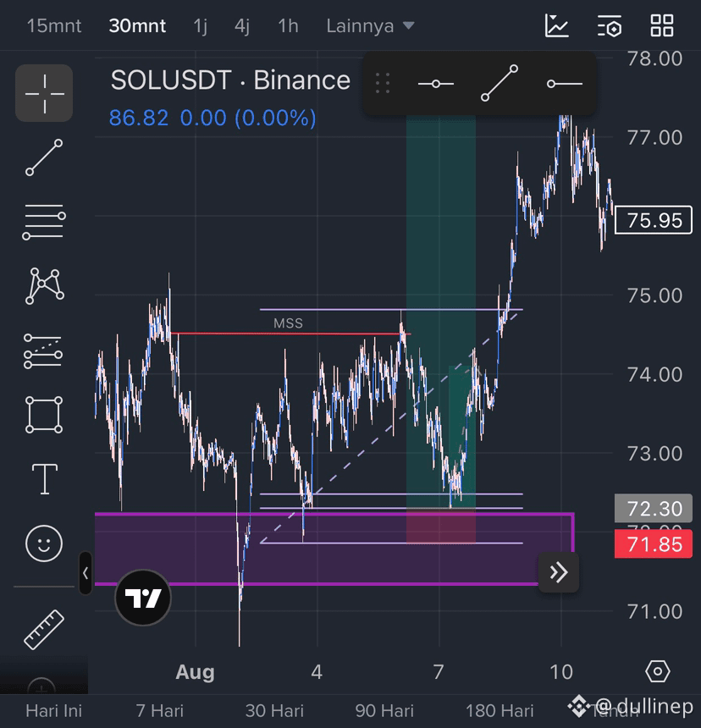Choose the rectangle shape tool
This screenshot has height=728, width=701.
(x=44, y=415)
